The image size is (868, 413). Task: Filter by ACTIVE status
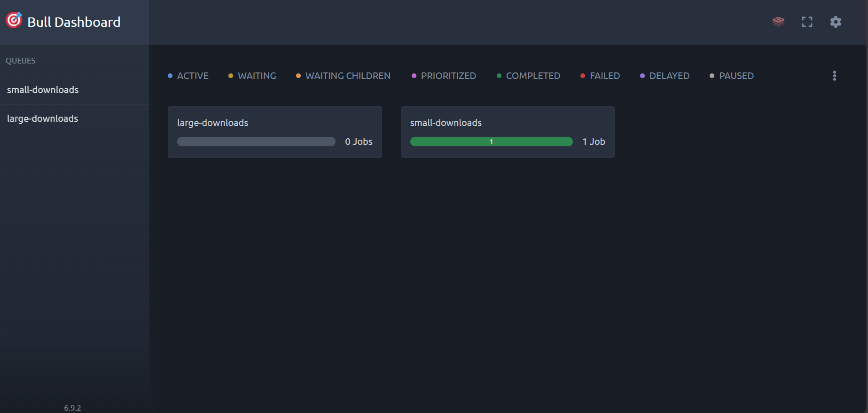point(188,76)
